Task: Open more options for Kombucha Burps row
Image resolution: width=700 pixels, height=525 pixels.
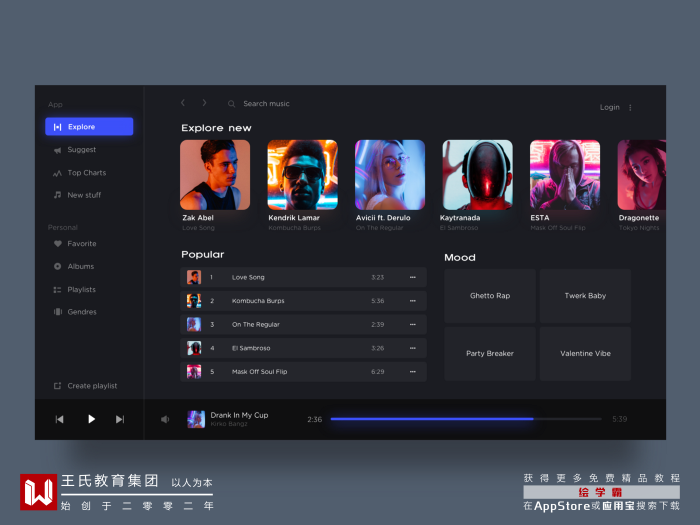Action: tap(412, 301)
